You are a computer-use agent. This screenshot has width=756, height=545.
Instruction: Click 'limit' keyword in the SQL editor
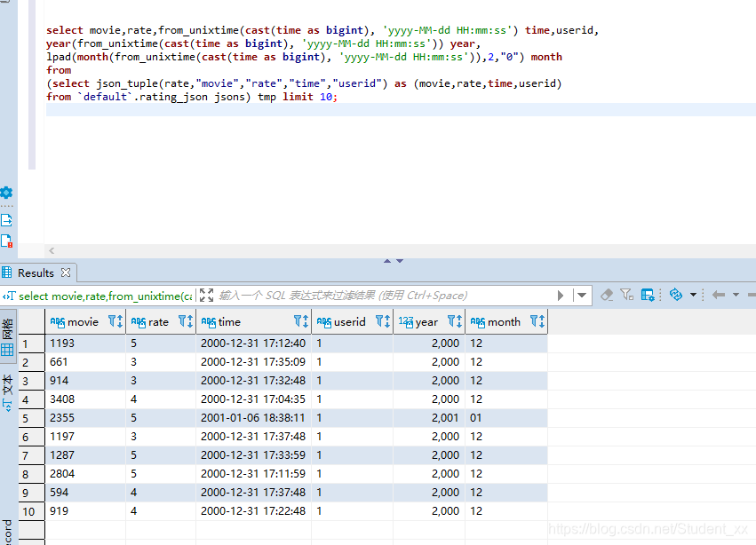(298, 97)
